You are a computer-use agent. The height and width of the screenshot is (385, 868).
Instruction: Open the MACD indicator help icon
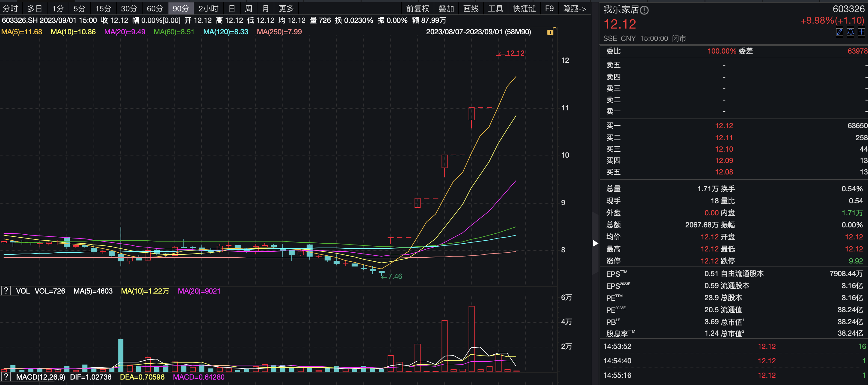coord(6,377)
